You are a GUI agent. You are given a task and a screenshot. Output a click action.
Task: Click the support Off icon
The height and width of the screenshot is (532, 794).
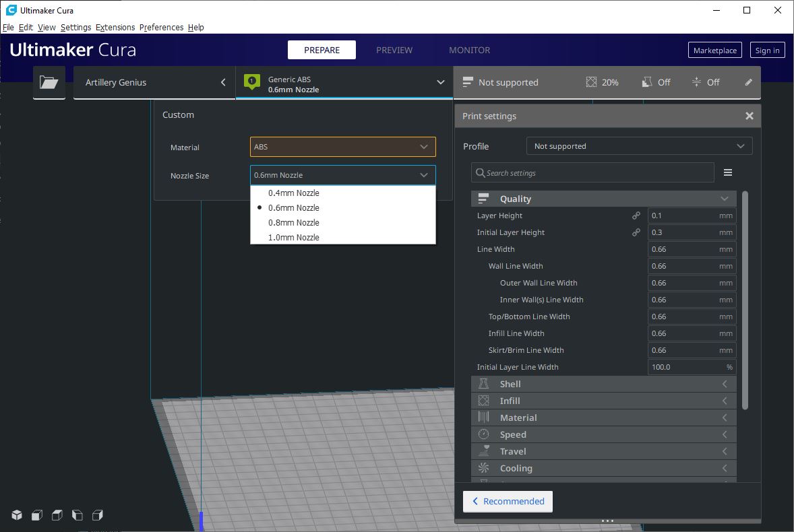(x=646, y=82)
